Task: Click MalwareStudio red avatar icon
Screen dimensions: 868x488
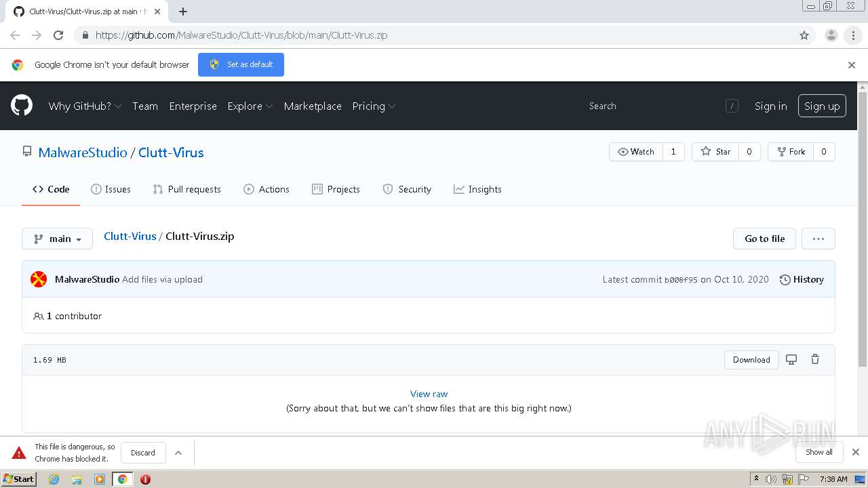Action: [x=39, y=279]
